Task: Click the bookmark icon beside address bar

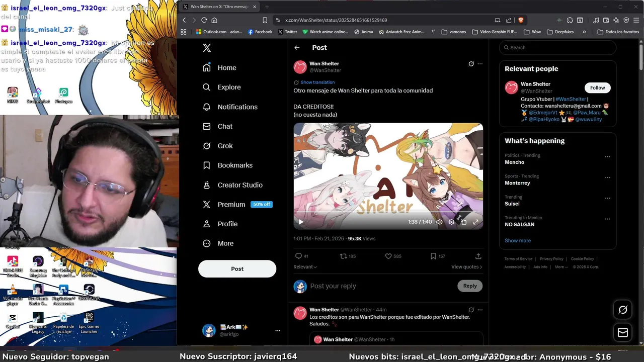Action: [265, 20]
